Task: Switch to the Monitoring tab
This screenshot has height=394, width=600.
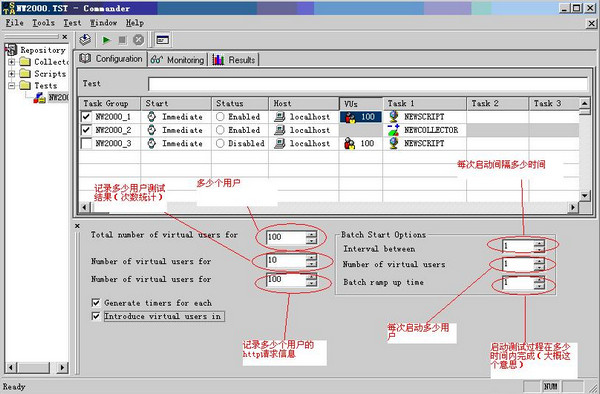Action: pos(178,60)
